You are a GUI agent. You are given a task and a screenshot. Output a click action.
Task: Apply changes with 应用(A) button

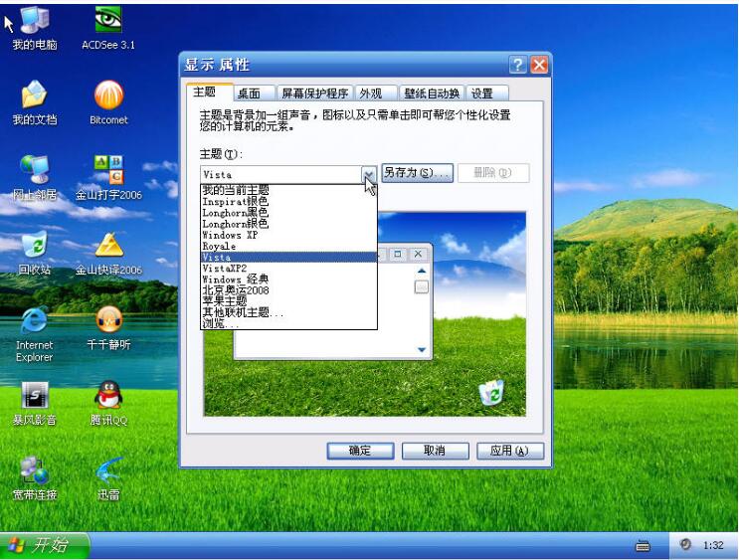tap(510, 452)
